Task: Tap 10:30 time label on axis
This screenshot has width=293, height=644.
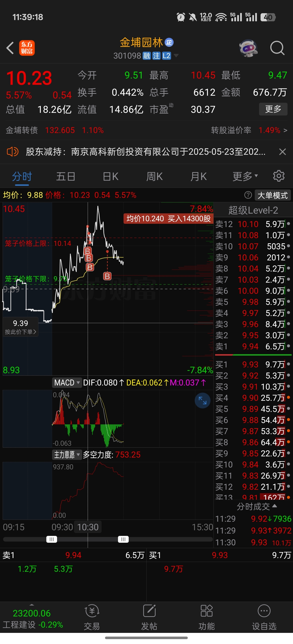Action: (x=88, y=527)
